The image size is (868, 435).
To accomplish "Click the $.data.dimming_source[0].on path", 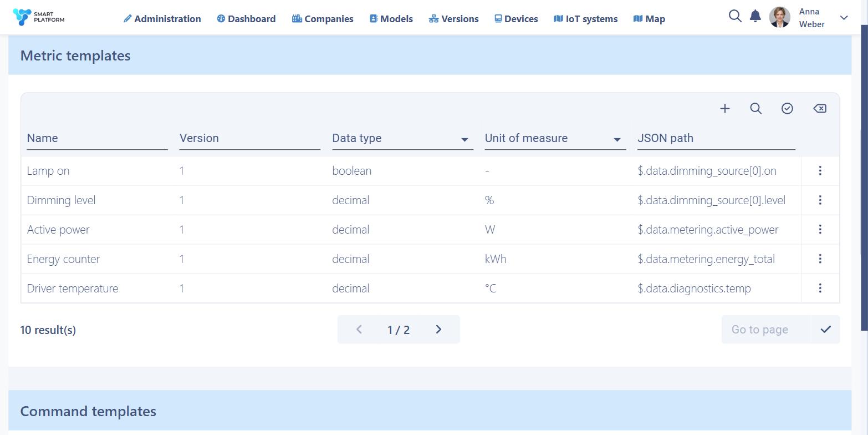I will click(707, 171).
